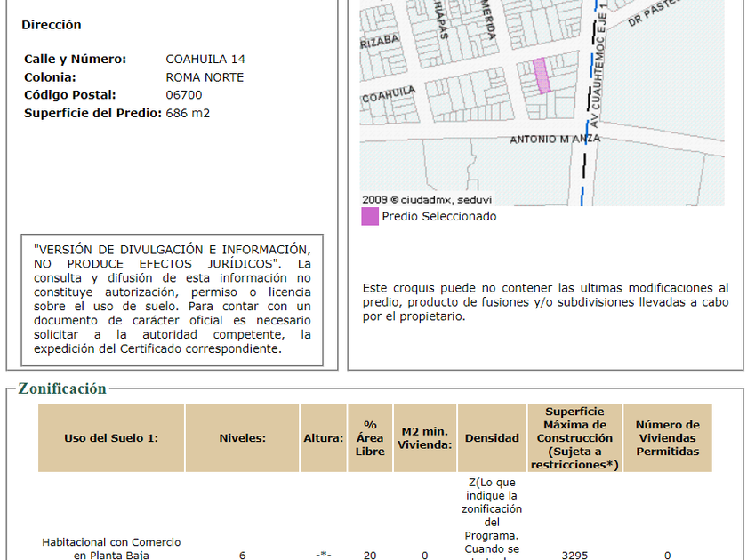
Task: Click the Número de Viviendas Permitidas header
Action: (668, 437)
